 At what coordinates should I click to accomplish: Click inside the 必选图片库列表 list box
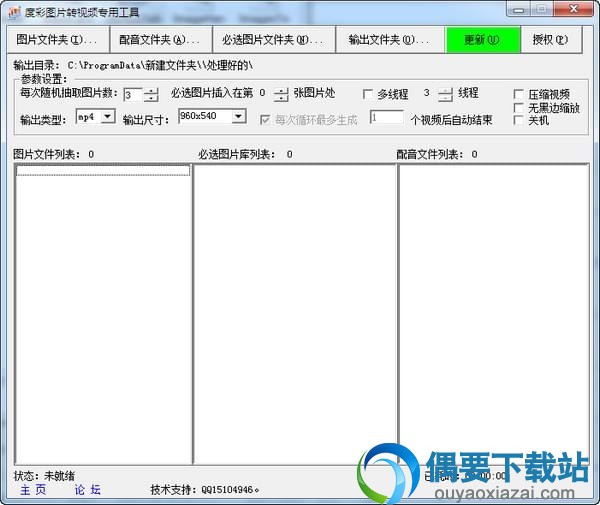295,314
